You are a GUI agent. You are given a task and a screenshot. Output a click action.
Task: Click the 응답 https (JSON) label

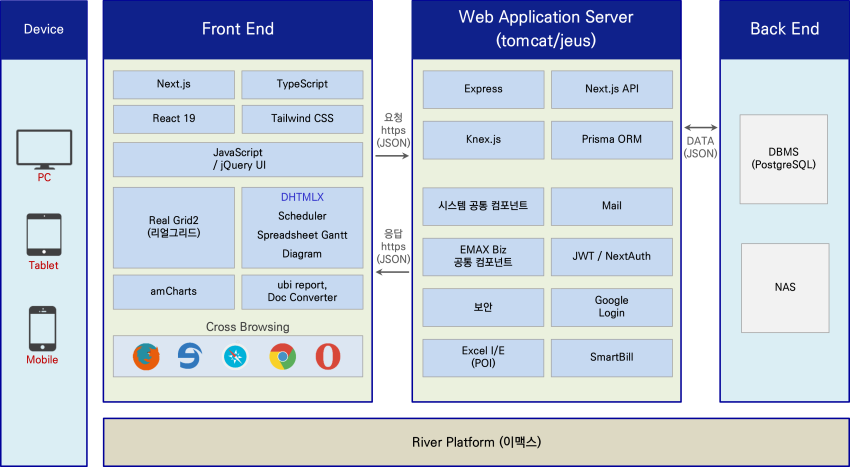(x=393, y=247)
